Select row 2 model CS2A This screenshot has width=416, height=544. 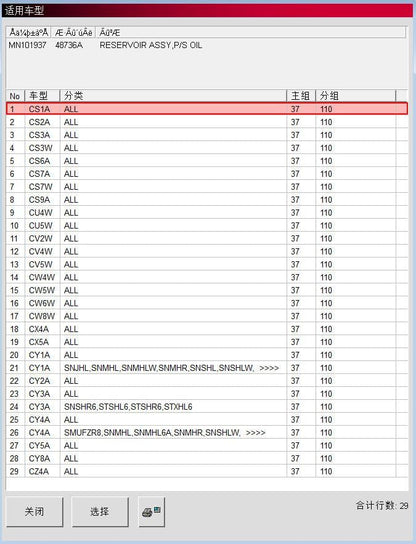coord(207,122)
